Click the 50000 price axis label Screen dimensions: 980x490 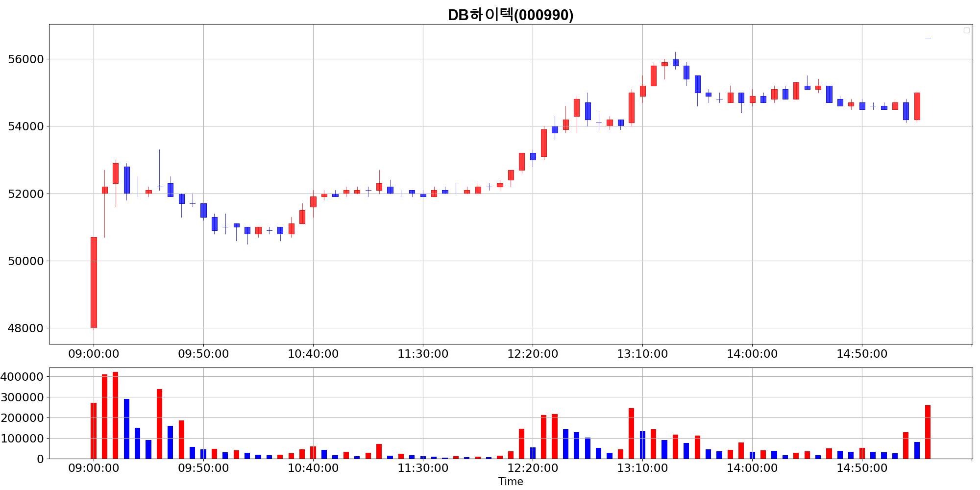click(26, 261)
